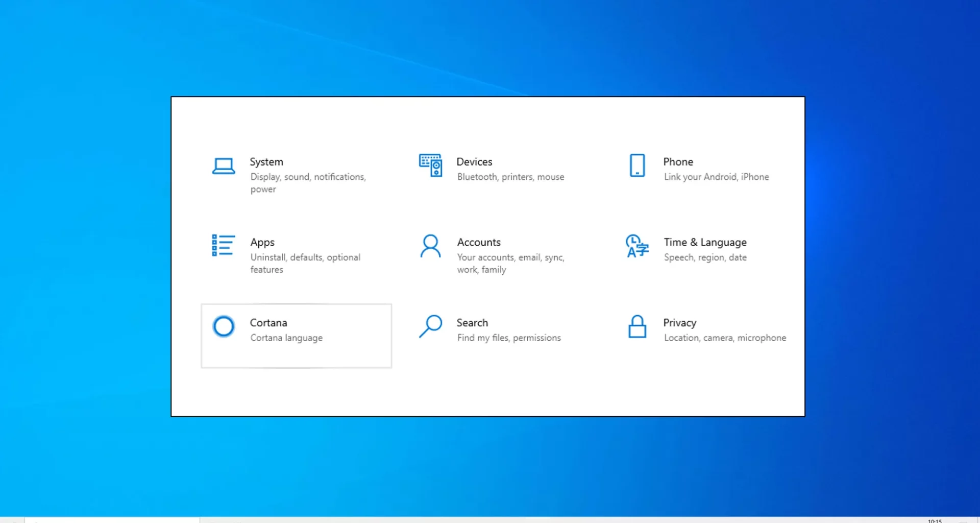Click 'Bluetooth, printers, mouse' description
The image size is (980, 523).
click(x=510, y=177)
